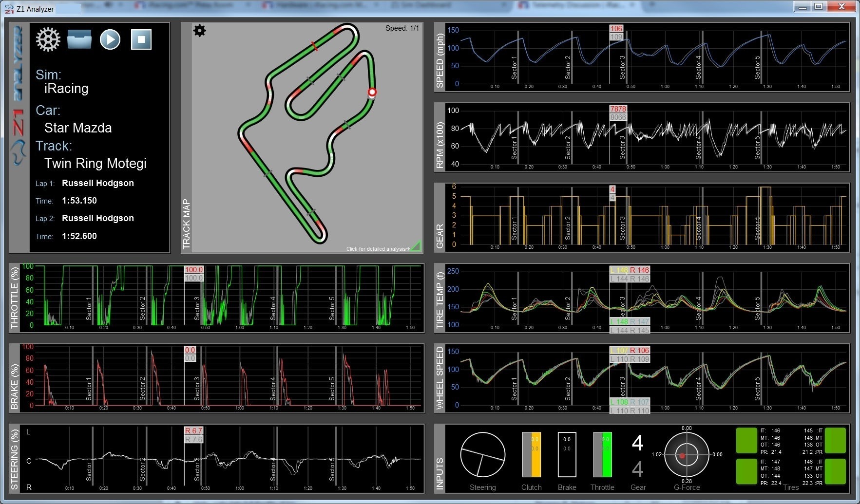The height and width of the screenshot is (504, 860).
Task: Click lap 2 time 1:52.600
Action: [x=79, y=236]
